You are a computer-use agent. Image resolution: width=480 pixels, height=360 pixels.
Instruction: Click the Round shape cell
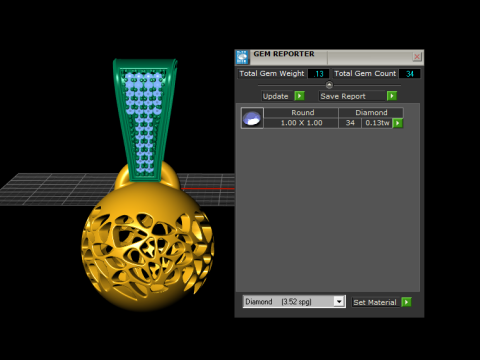coord(301,113)
